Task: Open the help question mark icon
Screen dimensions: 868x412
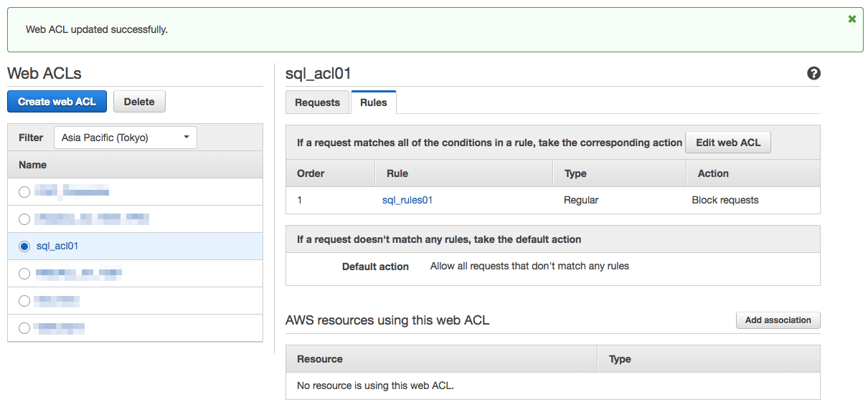Action: [x=813, y=73]
